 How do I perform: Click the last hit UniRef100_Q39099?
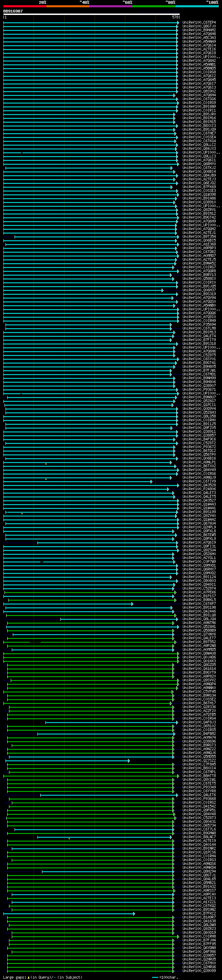pyautogui.click(x=199, y=971)
